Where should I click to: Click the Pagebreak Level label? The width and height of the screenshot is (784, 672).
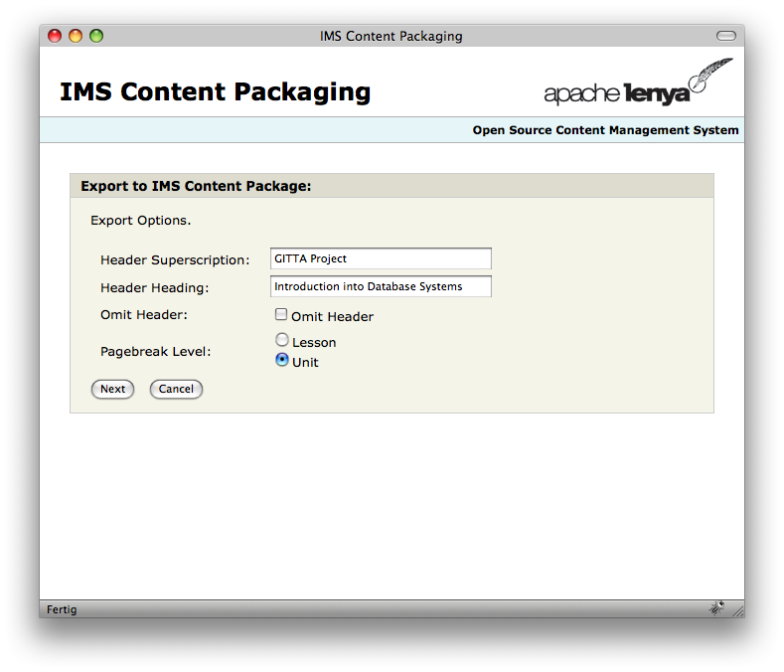tap(156, 352)
